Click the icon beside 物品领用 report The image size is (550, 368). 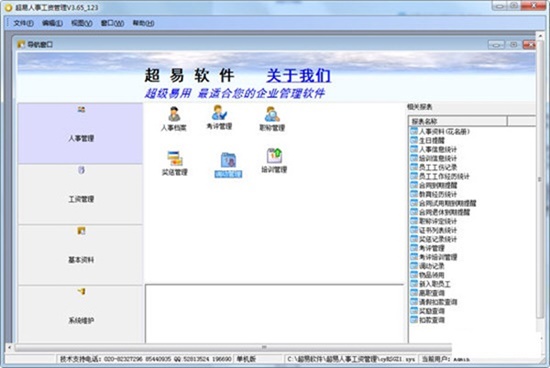tap(414, 275)
